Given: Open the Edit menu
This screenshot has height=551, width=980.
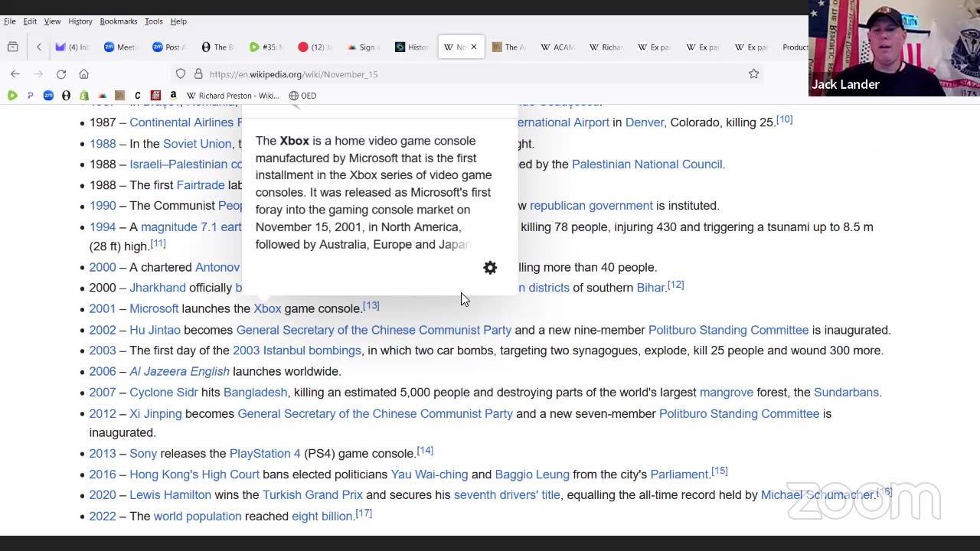Looking at the screenshot, I should coord(30,21).
